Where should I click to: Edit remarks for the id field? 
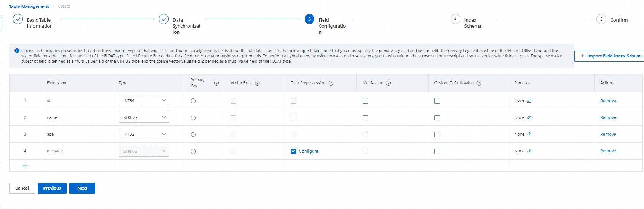click(529, 101)
